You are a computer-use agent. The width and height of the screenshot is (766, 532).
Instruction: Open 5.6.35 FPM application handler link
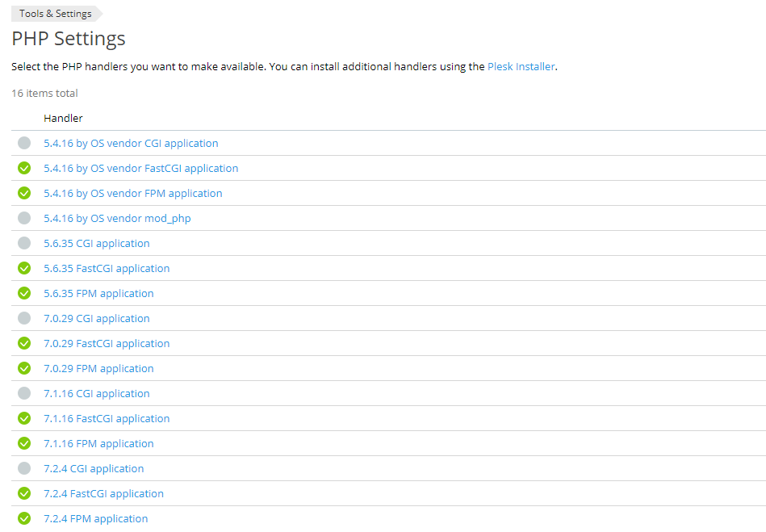point(98,294)
